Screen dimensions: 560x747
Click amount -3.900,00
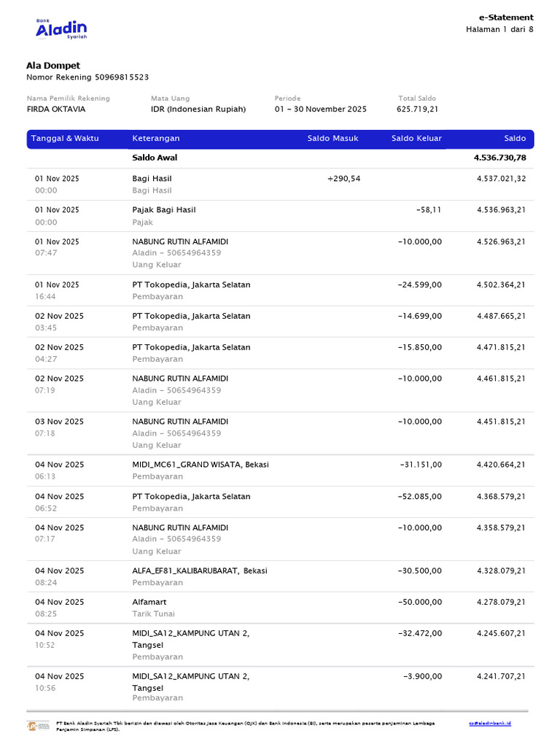click(422, 677)
